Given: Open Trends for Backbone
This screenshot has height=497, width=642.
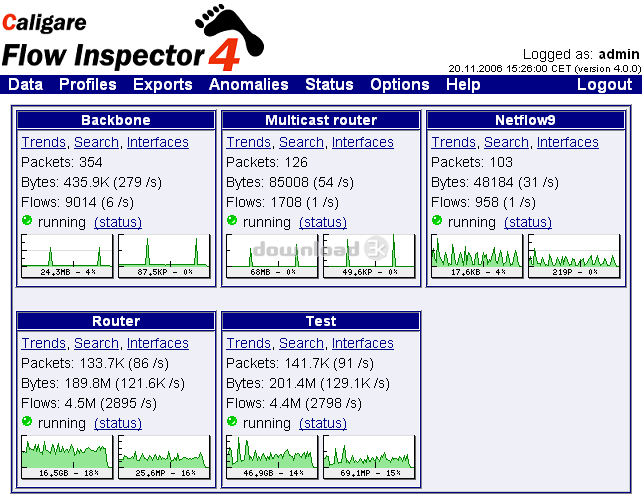Looking at the screenshot, I should pyautogui.click(x=44, y=142).
